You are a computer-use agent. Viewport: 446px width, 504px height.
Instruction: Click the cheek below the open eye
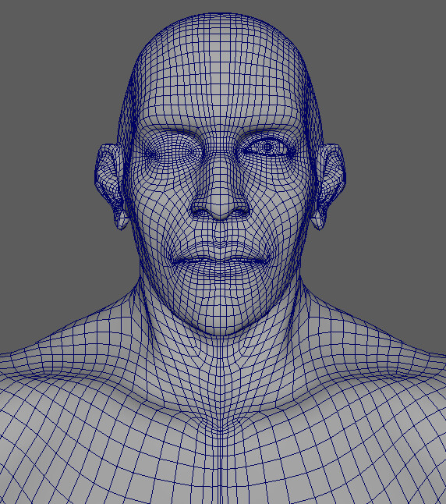tap(273, 199)
